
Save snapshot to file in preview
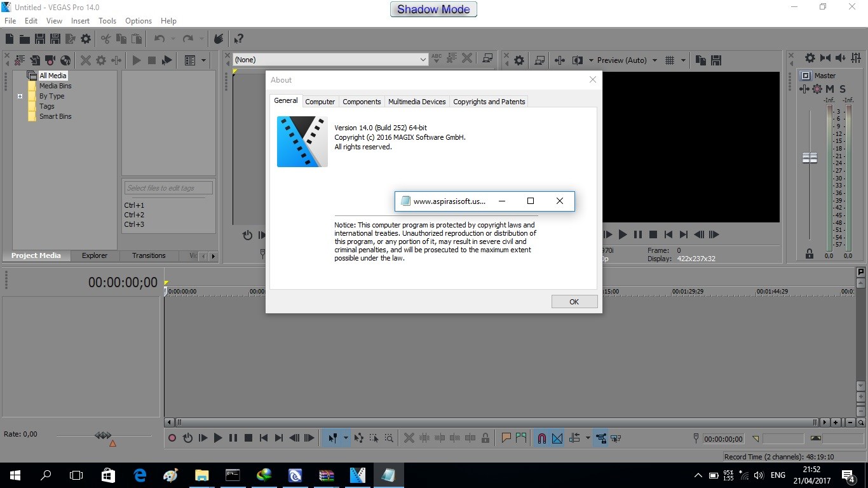[x=716, y=60]
